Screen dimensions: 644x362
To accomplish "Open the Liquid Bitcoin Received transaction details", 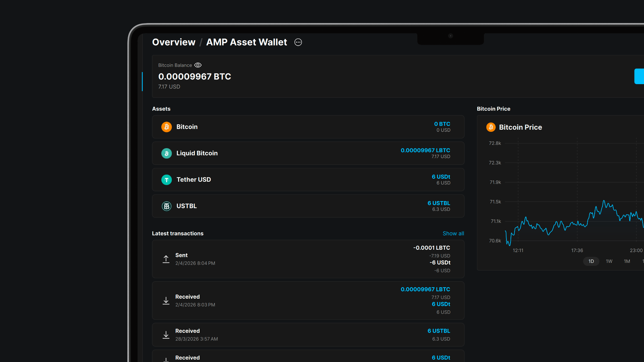I will pos(308,300).
